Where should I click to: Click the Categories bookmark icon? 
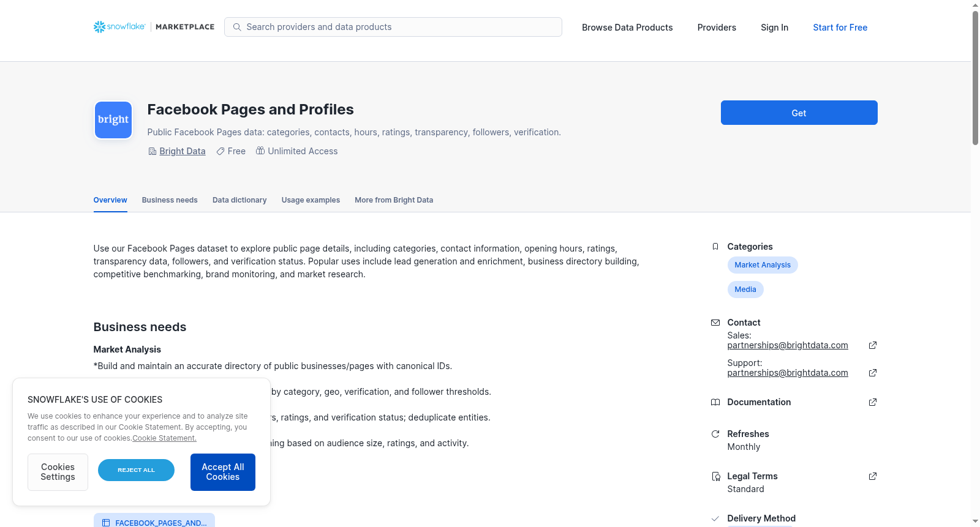tap(715, 247)
